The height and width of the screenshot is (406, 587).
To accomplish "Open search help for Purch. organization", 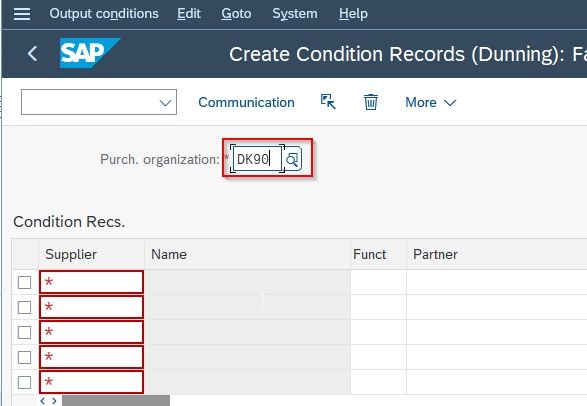I will coord(292,159).
